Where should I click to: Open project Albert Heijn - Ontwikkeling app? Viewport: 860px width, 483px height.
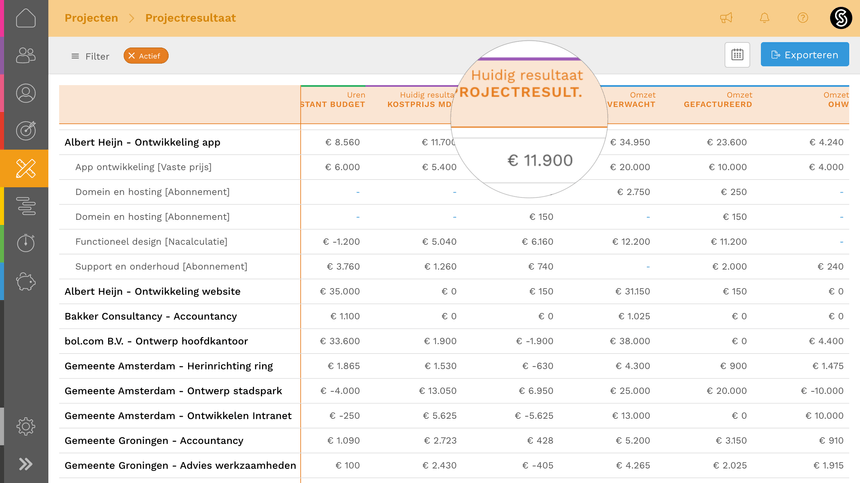pyautogui.click(x=143, y=142)
